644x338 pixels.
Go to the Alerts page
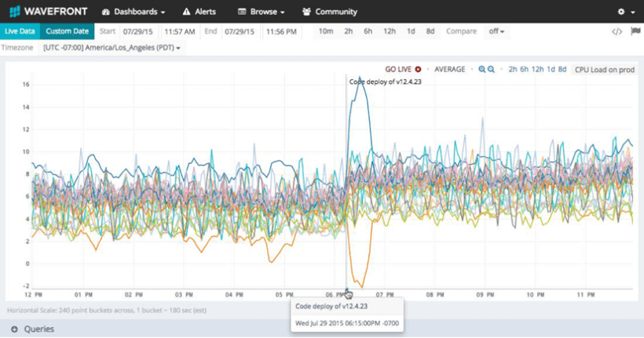199,12
